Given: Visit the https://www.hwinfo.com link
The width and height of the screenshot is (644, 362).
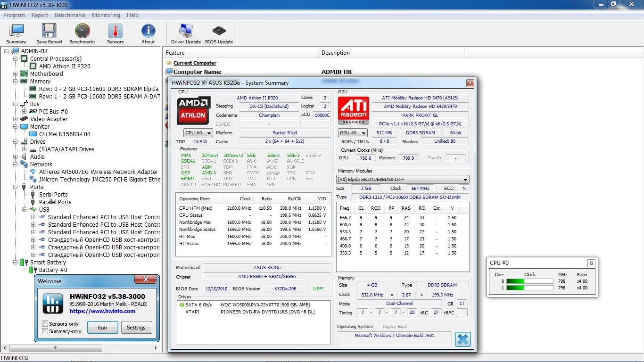Looking at the screenshot, I should [x=102, y=311].
